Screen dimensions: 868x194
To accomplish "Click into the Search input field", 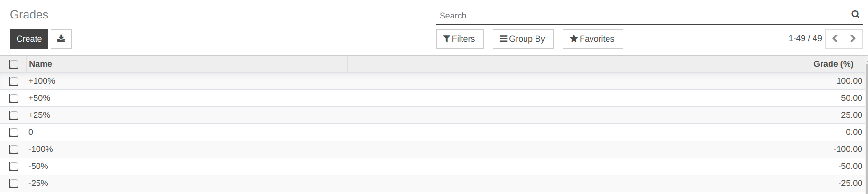I will [x=640, y=16].
